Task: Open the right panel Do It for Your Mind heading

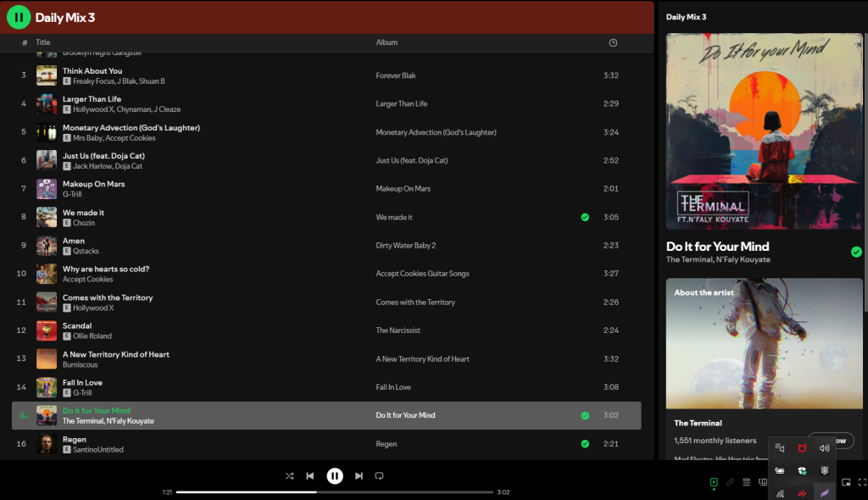Action: pos(717,247)
